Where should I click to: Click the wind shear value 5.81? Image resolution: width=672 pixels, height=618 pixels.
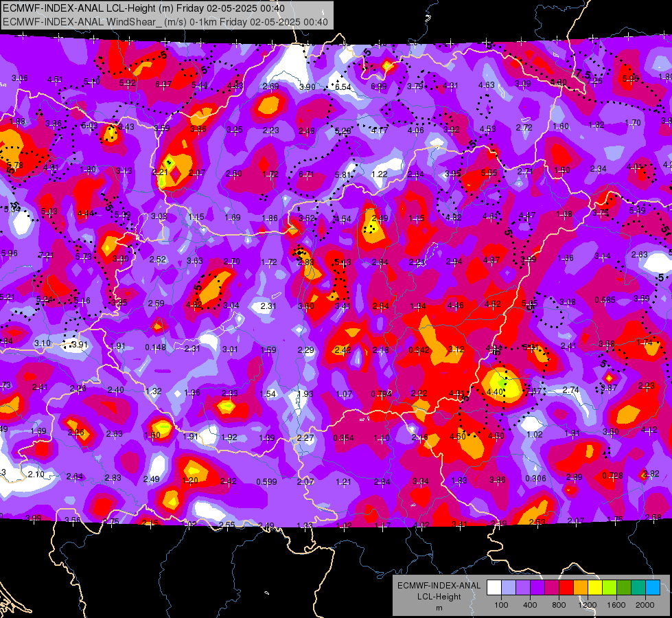point(343,174)
